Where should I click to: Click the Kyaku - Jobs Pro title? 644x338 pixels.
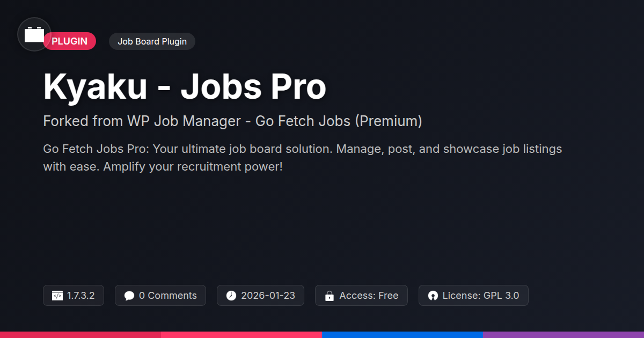185,87
